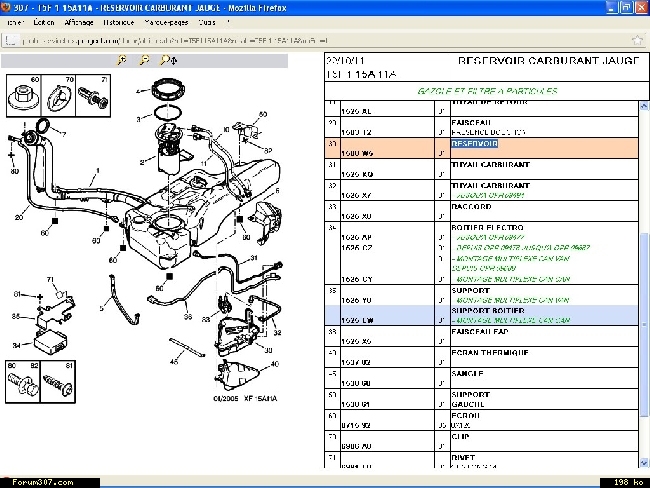Screen dimensions: 650x488
Task: Click part reference 1626 KQ
Action: pos(357,175)
